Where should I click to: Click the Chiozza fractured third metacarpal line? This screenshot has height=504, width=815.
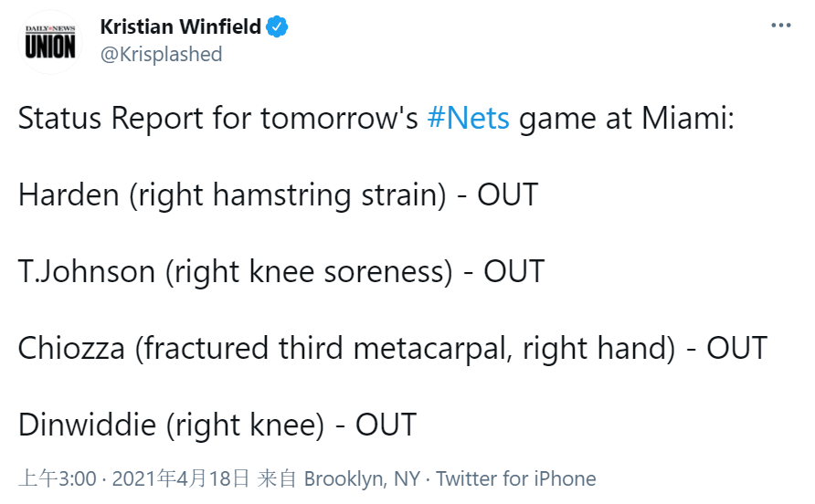point(393,348)
